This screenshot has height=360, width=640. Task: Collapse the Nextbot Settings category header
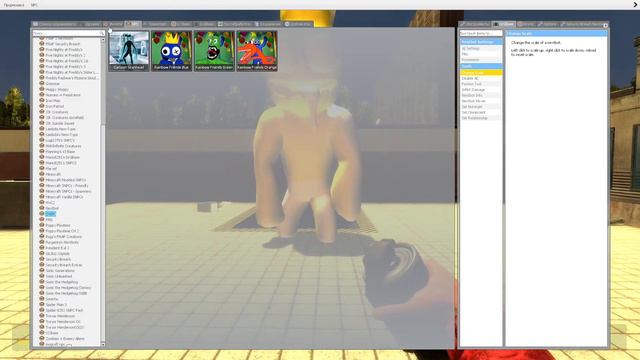coord(481,42)
